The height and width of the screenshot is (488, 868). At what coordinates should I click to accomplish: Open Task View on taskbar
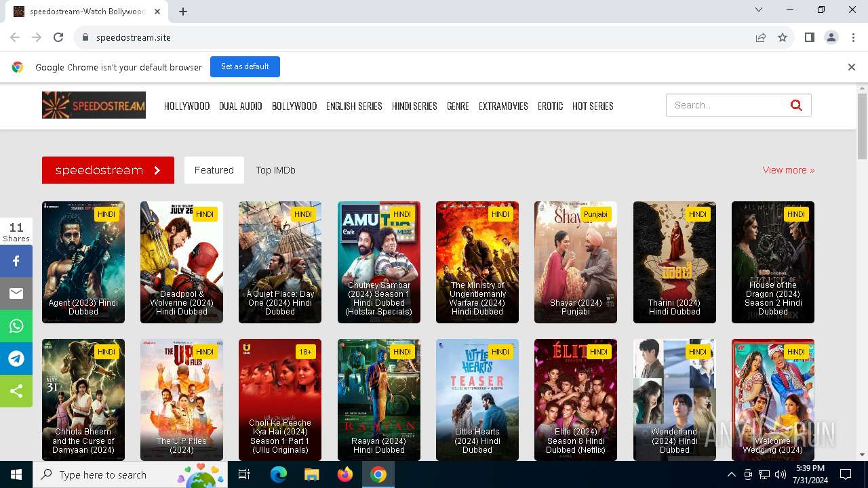click(x=244, y=474)
